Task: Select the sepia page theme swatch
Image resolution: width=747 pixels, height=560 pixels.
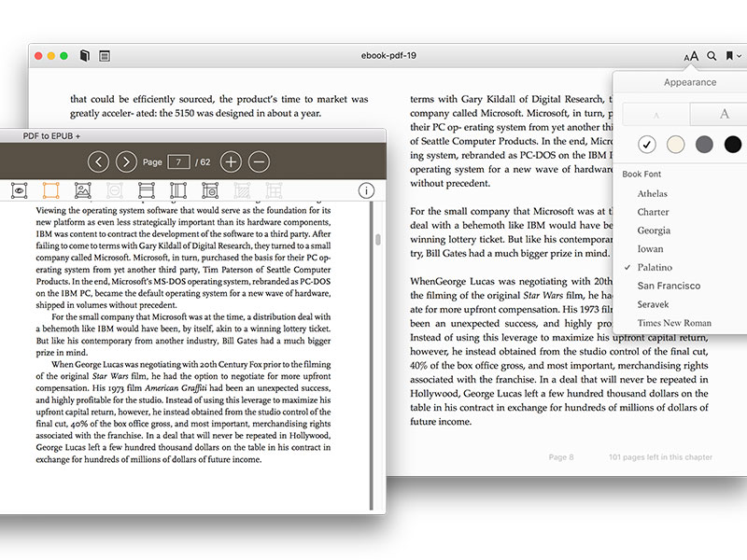Action: tap(675, 144)
